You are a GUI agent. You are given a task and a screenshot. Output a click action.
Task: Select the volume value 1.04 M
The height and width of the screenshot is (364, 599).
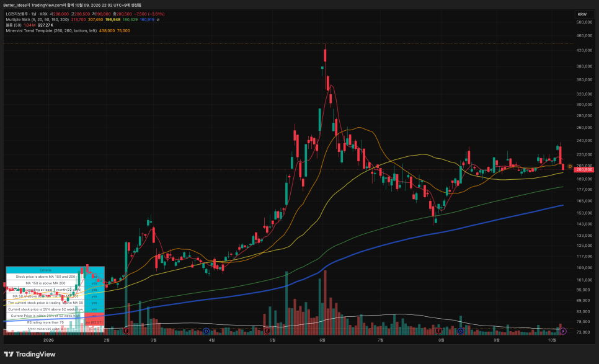(x=29, y=25)
